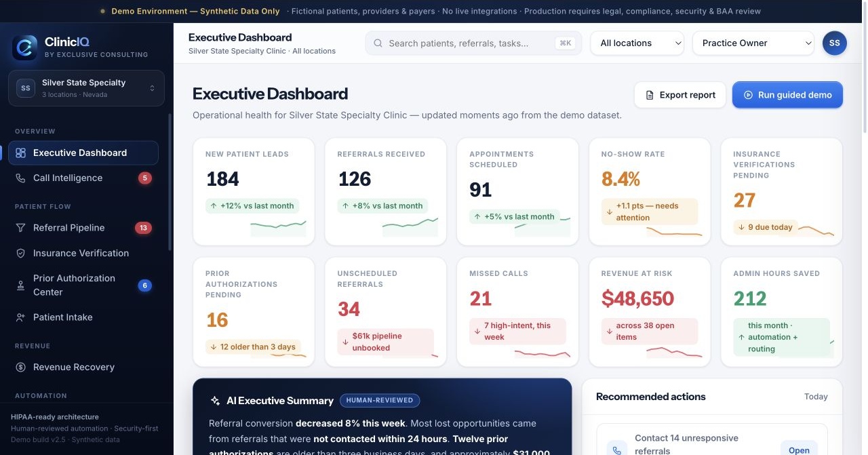Click the Insurance Verification shield icon

[20, 253]
